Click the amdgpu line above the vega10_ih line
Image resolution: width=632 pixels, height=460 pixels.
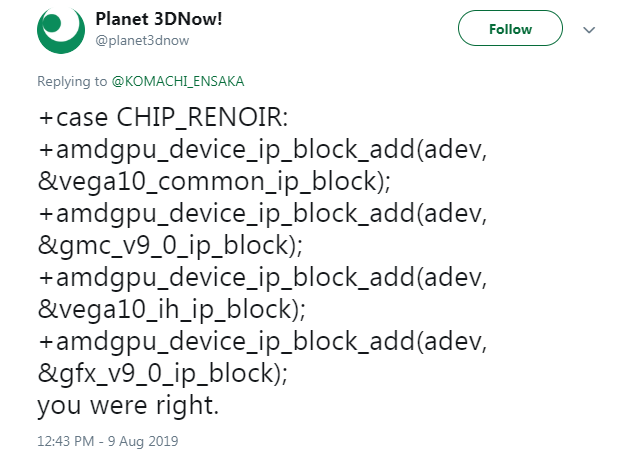263,280
